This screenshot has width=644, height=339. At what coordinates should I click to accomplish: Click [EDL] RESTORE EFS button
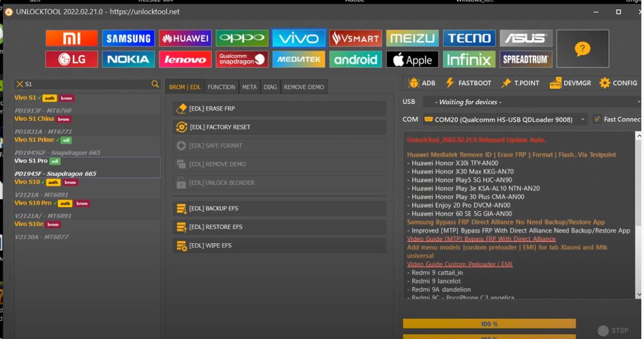tap(279, 227)
